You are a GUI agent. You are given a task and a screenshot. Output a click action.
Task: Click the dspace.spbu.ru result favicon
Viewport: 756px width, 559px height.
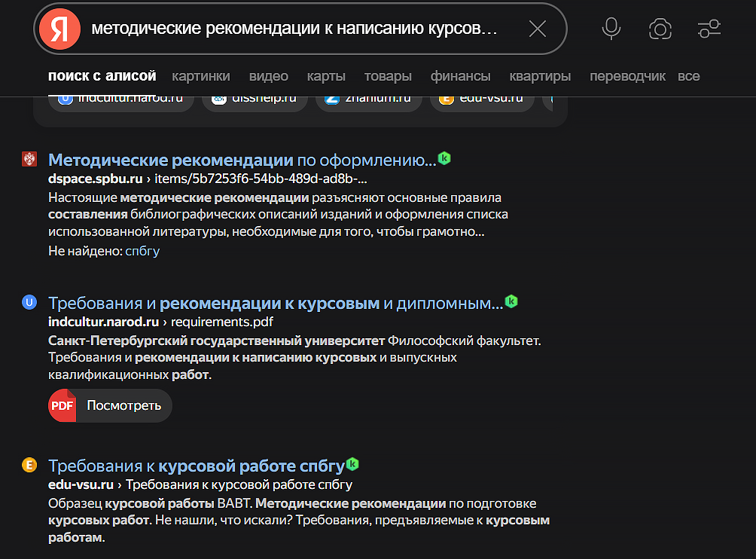pyautogui.click(x=29, y=159)
